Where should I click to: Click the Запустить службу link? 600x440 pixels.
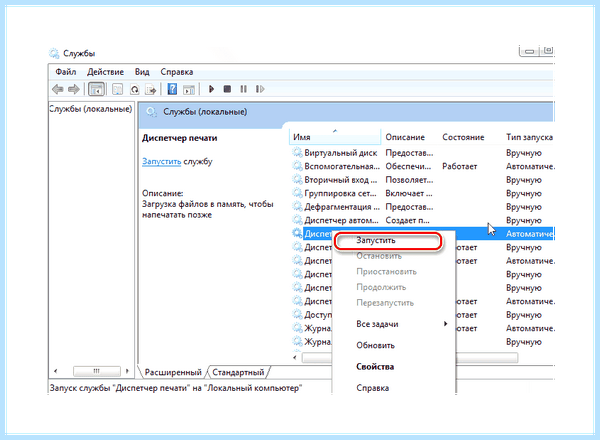(x=161, y=161)
